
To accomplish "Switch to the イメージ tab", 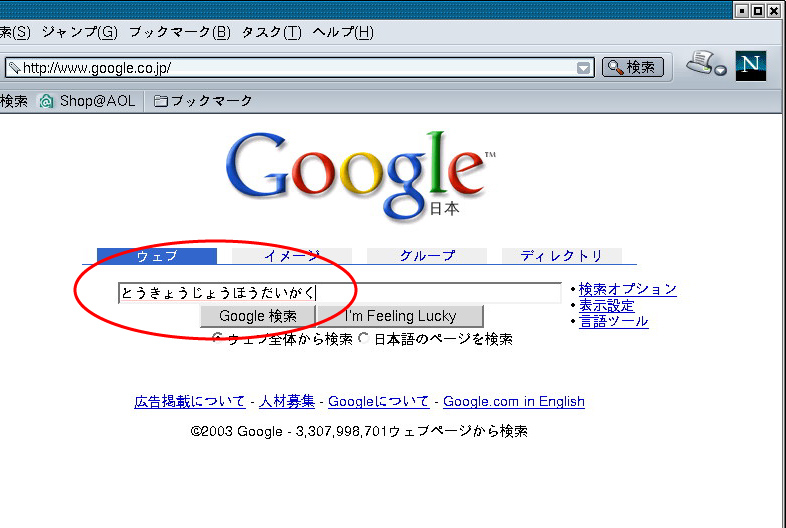I will (292, 256).
